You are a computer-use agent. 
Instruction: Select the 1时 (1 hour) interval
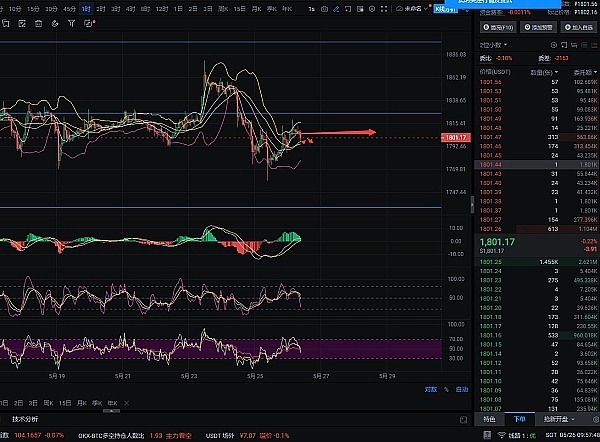[x=86, y=8]
